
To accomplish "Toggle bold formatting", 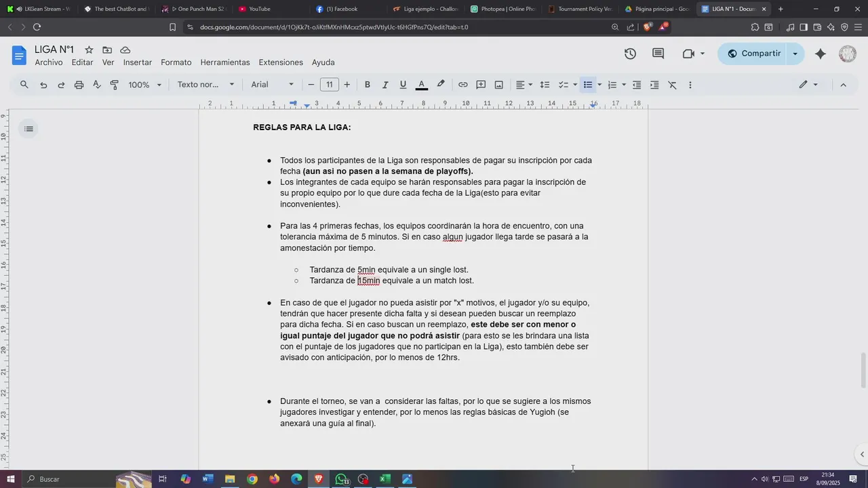I will [368, 85].
